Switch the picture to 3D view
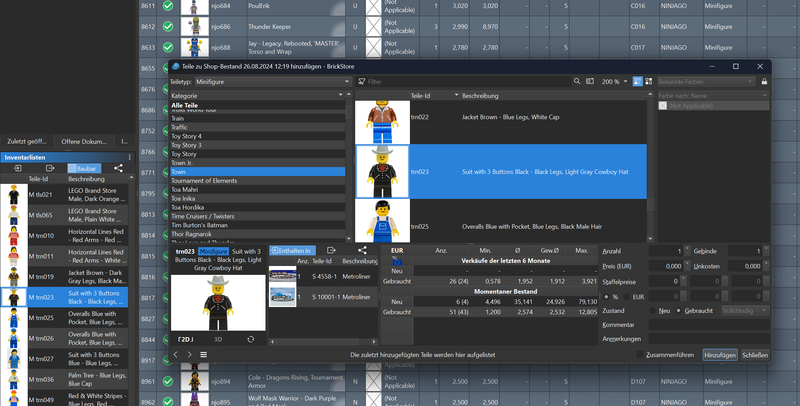The width and height of the screenshot is (800, 406). (x=218, y=339)
